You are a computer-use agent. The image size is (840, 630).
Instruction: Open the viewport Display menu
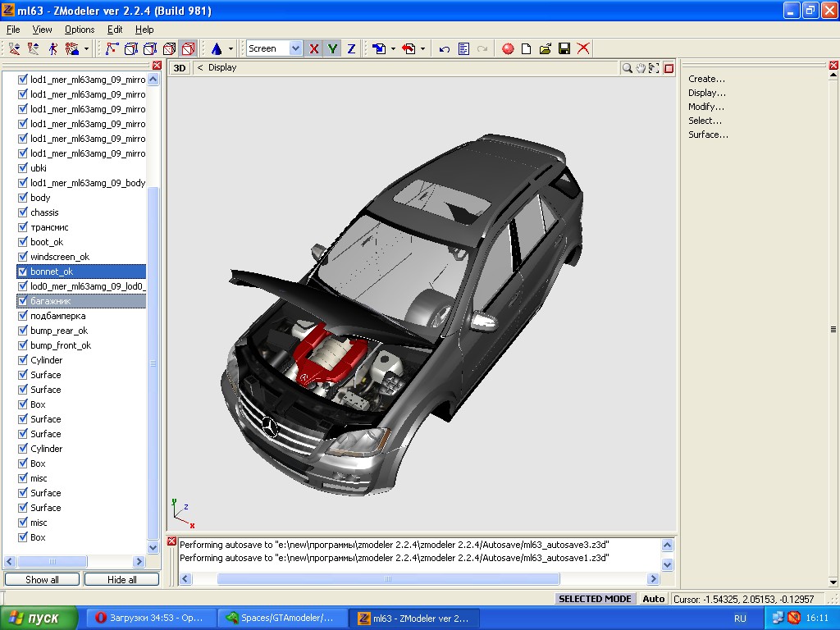tap(222, 67)
